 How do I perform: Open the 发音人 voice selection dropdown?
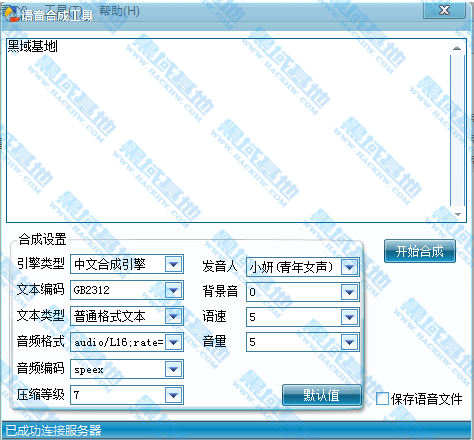coord(349,267)
